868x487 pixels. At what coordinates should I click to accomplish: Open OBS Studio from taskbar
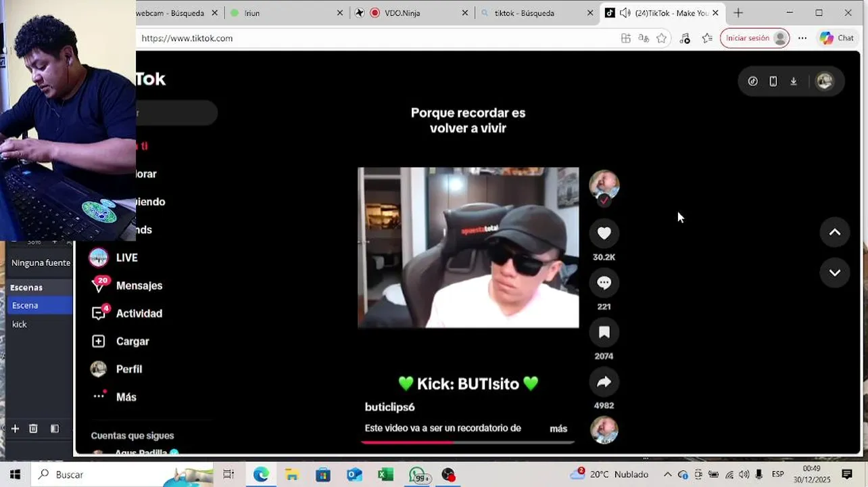coord(448,475)
